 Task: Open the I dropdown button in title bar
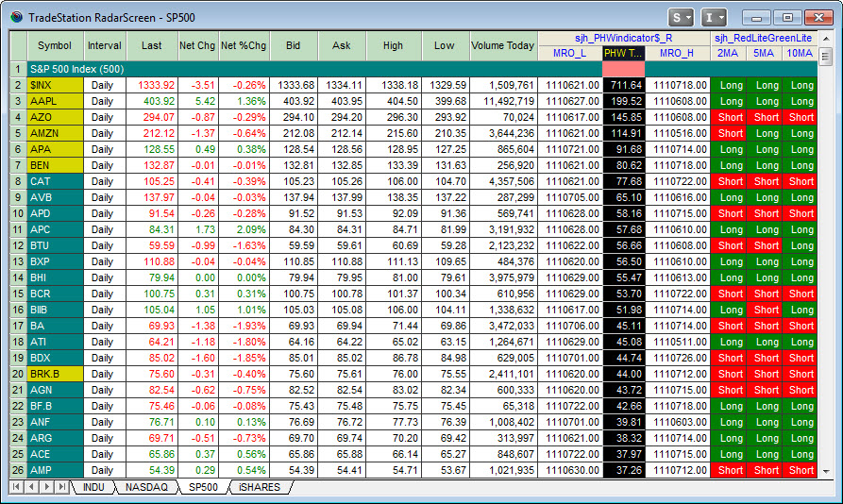tap(714, 17)
